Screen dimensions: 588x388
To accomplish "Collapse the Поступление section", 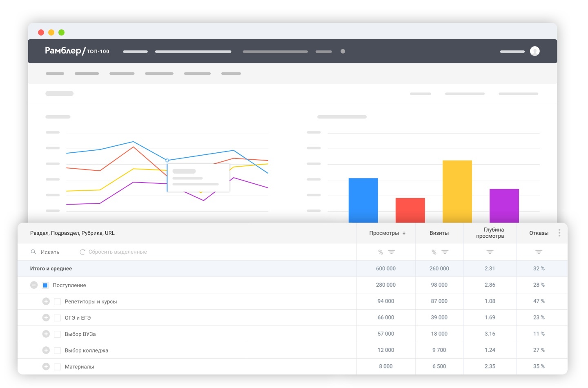I will click(x=34, y=285).
